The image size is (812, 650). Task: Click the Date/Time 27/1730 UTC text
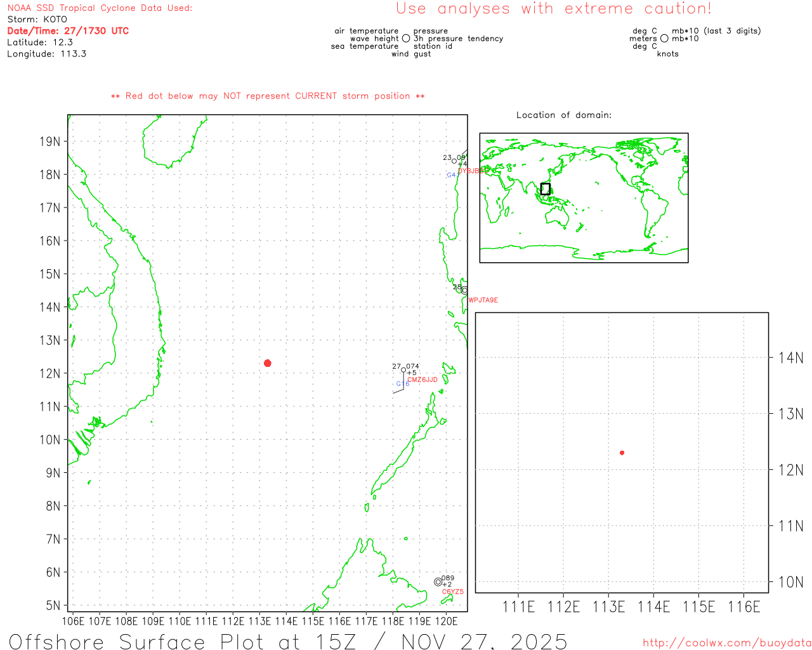68,30
